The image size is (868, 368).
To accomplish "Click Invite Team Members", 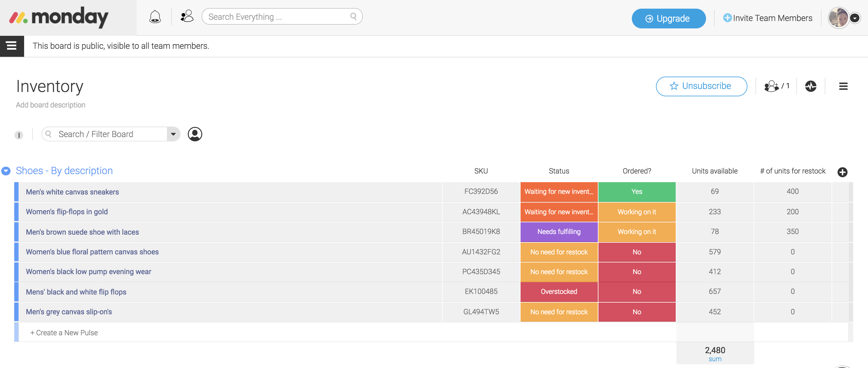I will pos(768,18).
